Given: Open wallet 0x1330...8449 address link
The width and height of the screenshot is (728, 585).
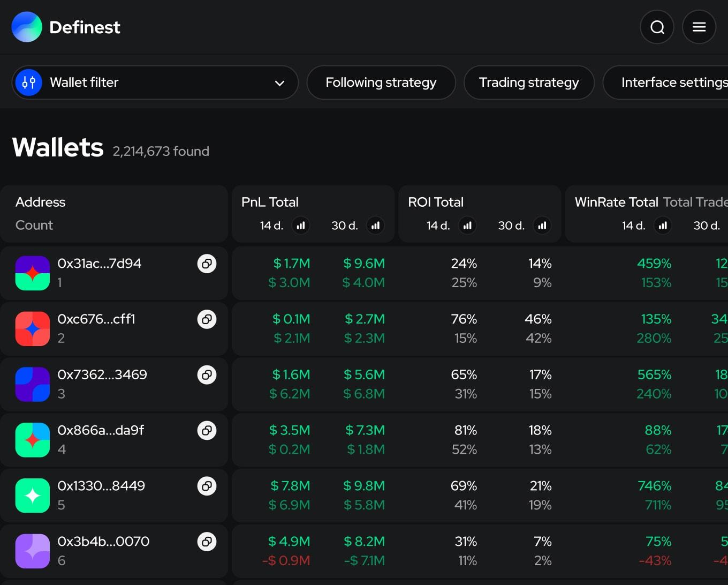Looking at the screenshot, I should click(101, 486).
